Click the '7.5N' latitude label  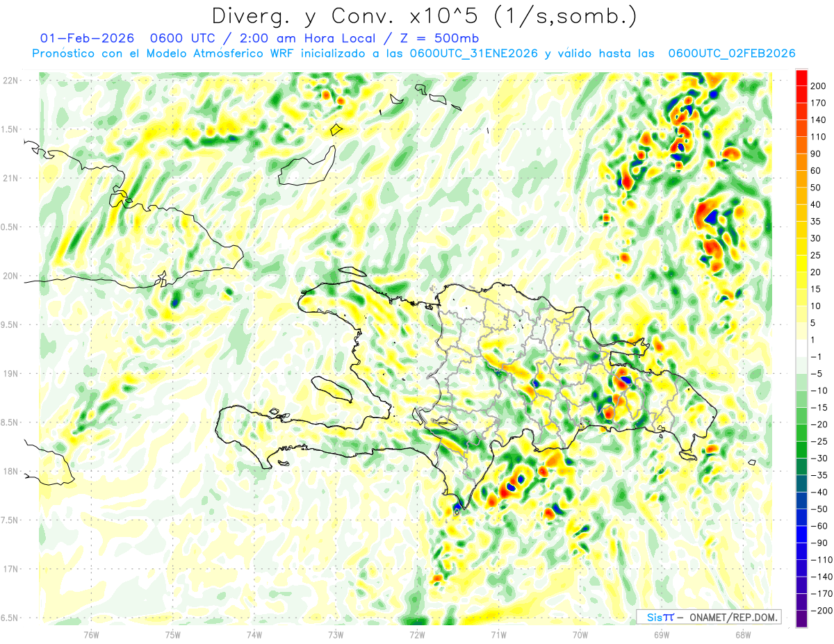click(10, 520)
